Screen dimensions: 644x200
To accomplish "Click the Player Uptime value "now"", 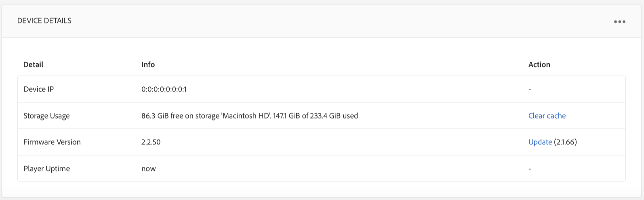I will coord(148,169).
